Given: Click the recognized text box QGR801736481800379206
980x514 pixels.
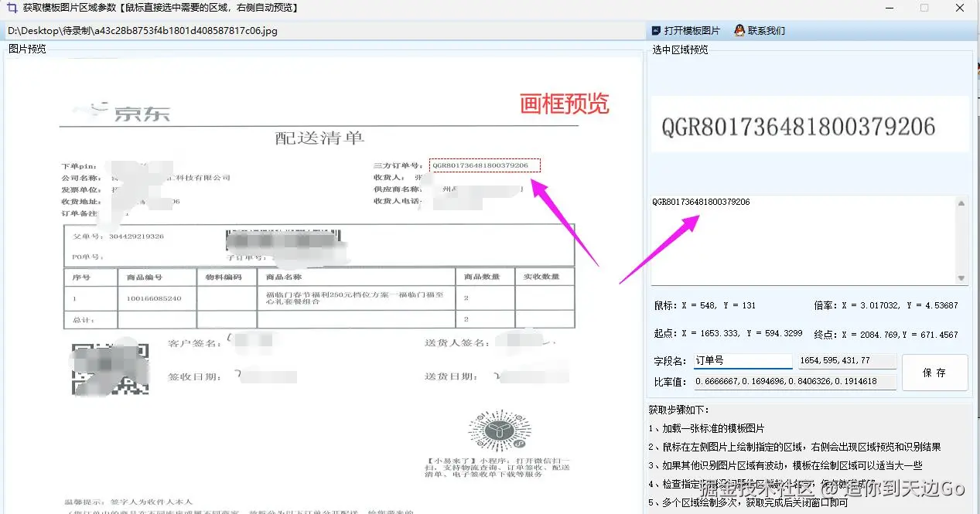Looking at the screenshot, I should 803,240.
